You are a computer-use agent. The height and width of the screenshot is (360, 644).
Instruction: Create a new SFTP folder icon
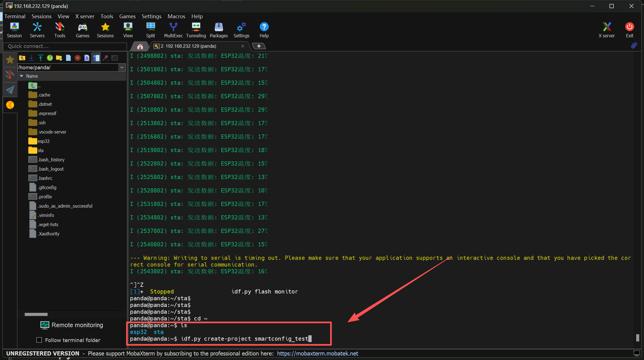coord(59,58)
